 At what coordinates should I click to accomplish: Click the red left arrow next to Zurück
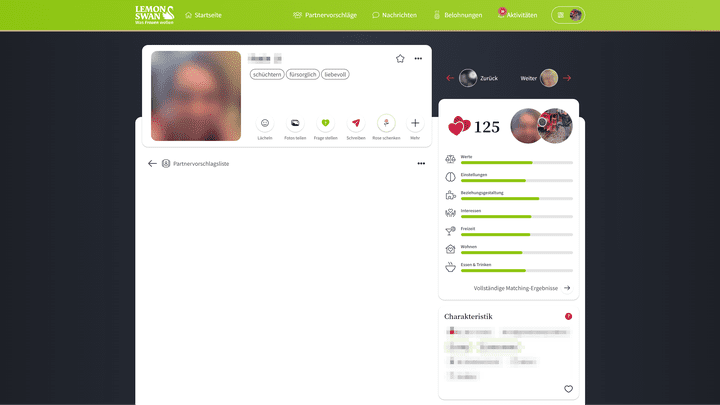point(450,78)
